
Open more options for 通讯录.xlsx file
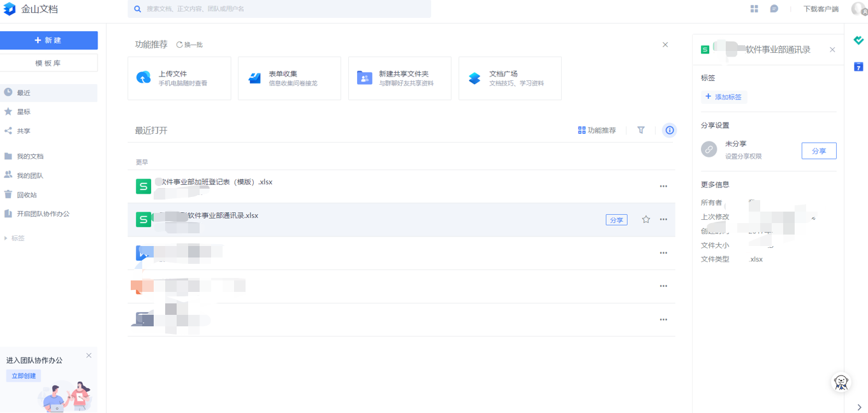(x=663, y=219)
